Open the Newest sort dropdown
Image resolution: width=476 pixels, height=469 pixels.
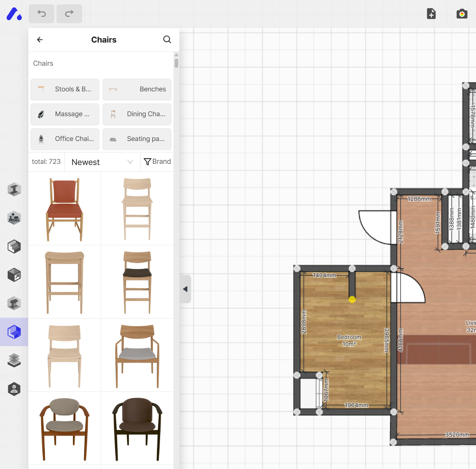pos(101,162)
